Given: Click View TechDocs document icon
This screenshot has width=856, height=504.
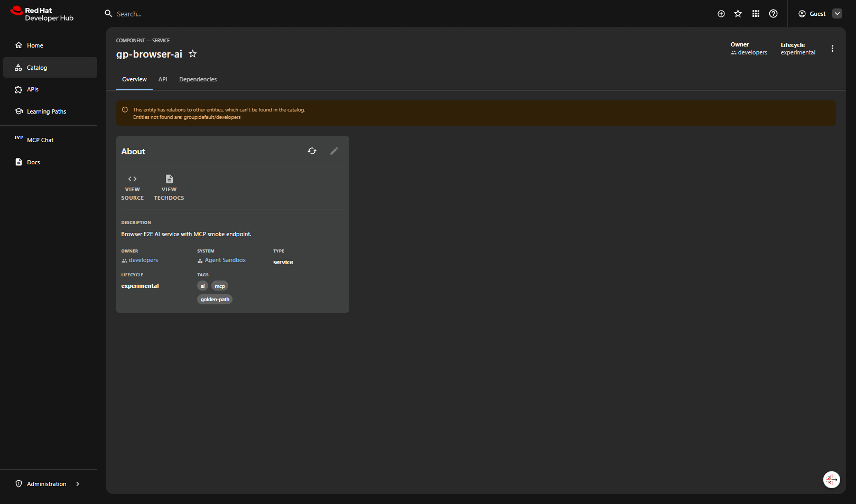Looking at the screenshot, I should coord(169,179).
